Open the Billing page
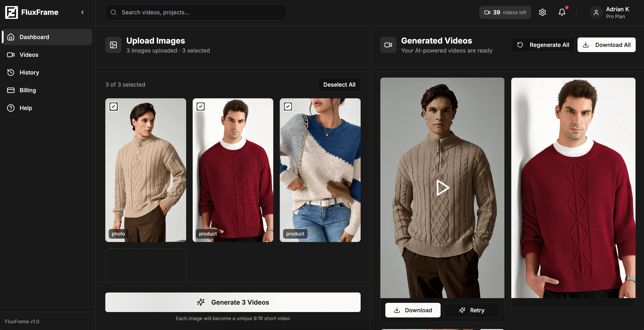Viewport: 644px width, 330px height. click(x=27, y=90)
